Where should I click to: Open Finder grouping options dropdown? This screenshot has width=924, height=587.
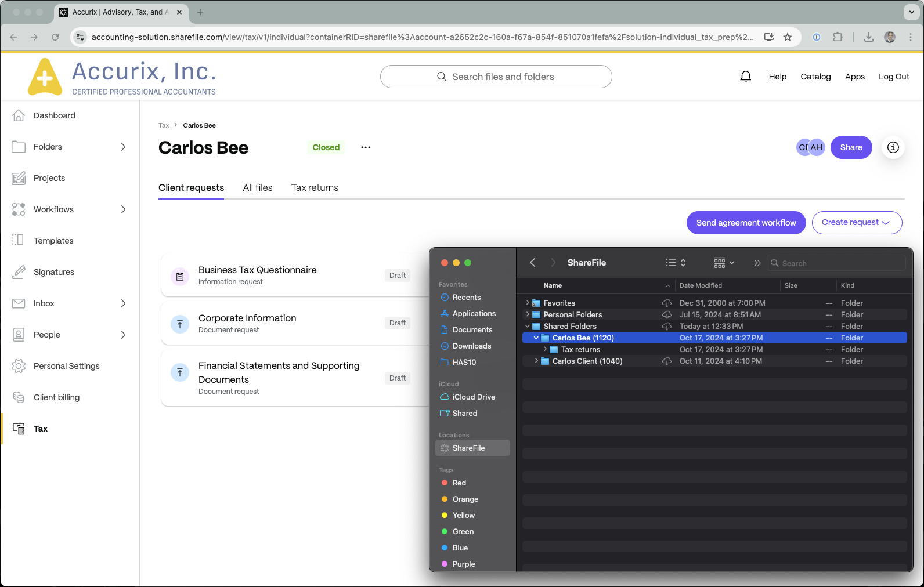tap(724, 263)
